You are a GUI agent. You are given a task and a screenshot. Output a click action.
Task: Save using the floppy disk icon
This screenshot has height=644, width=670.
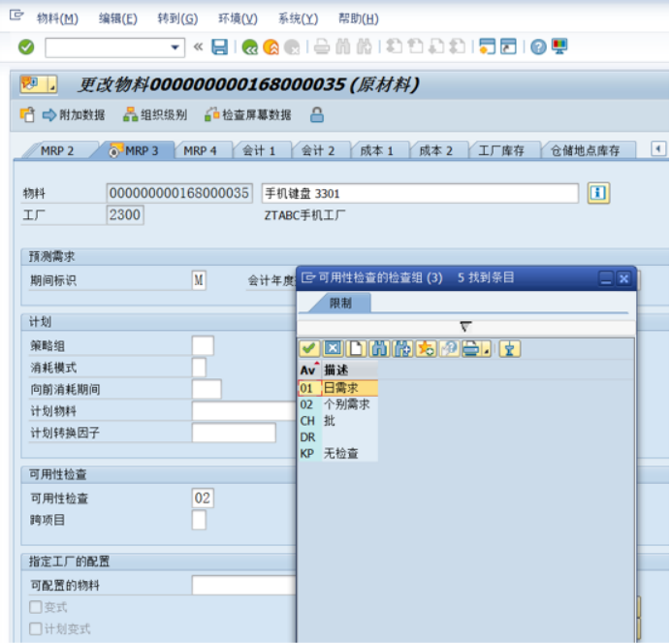click(220, 47)
